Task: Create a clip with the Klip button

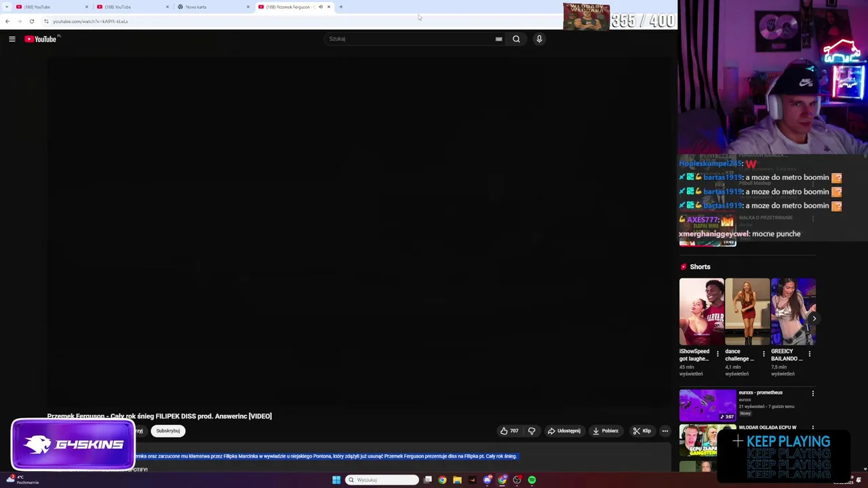Action: click(642, 431)
